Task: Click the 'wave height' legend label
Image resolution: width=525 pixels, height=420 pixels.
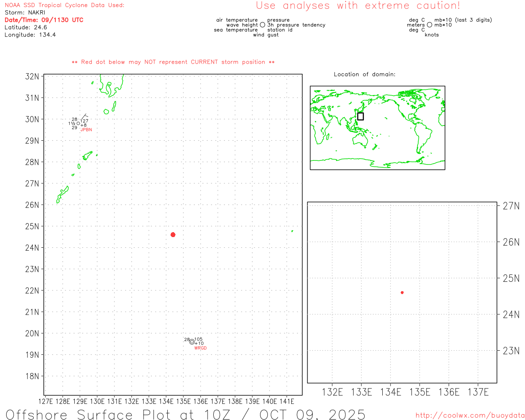Action: point(242,25)
